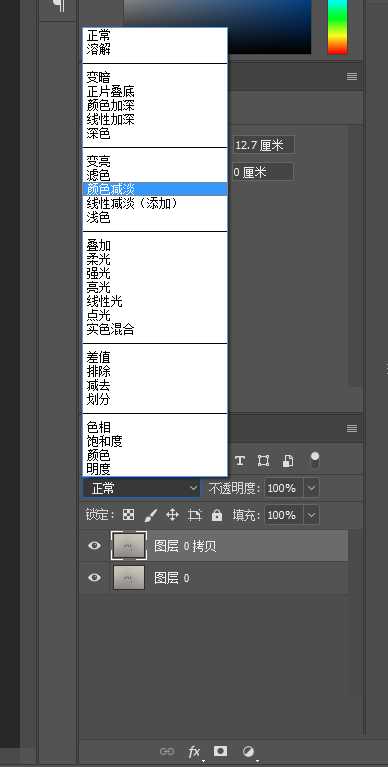Create new fill or adjustment layer

[249, 751]
